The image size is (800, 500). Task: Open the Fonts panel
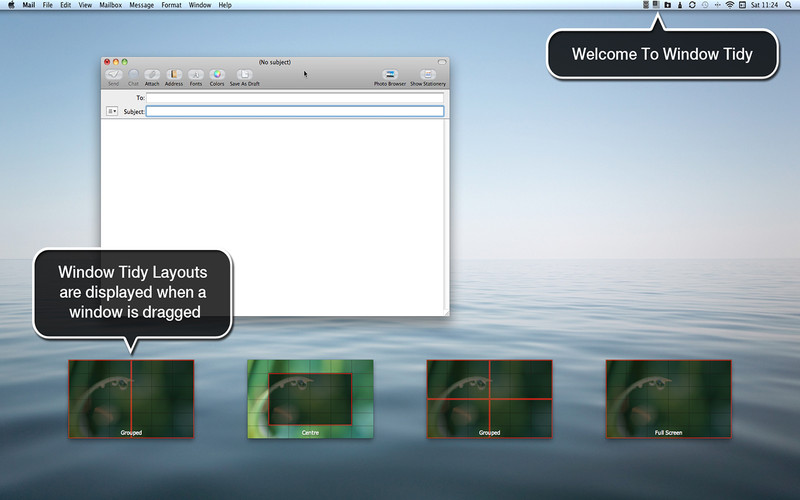pyautogui.click(x=196, y=75)
